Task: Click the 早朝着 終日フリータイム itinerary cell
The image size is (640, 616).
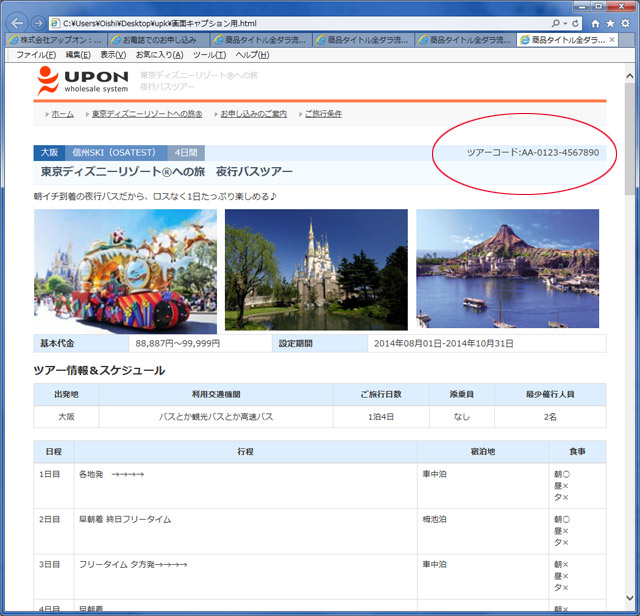Action: 245,531
